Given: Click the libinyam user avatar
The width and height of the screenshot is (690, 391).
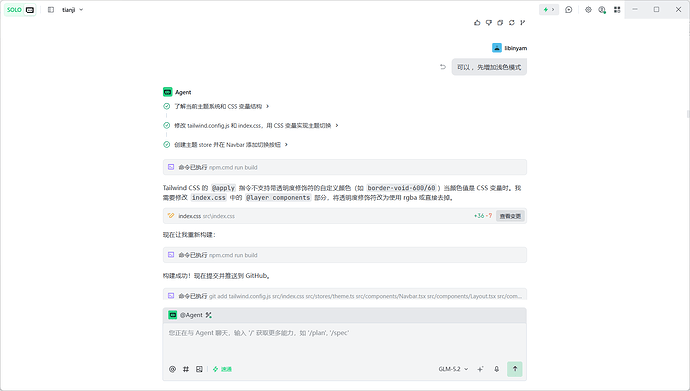Looking at the screenshot, I should [x=497, y=48].
